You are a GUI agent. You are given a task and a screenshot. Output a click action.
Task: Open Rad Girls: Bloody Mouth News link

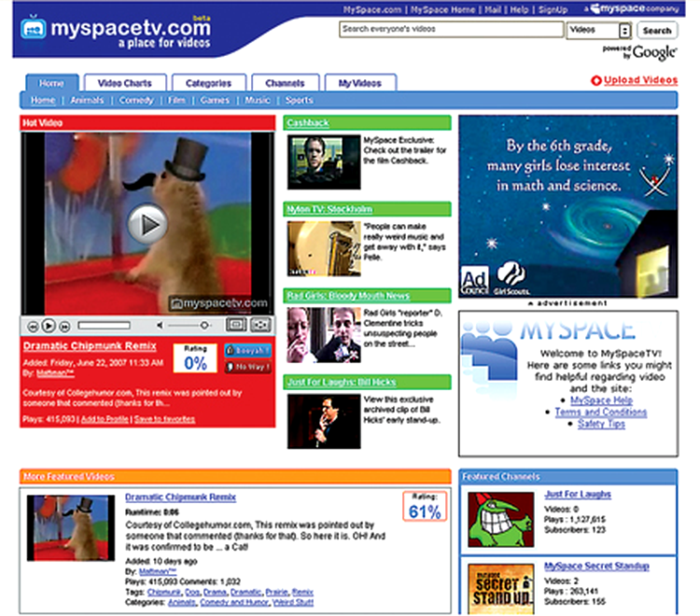[x=348, y=296]
